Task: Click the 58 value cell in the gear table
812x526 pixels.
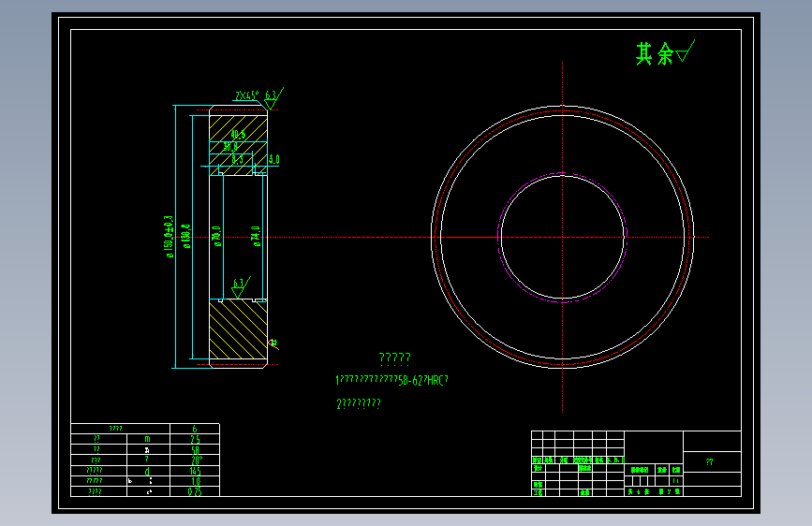Action: (x=195, y=450)
